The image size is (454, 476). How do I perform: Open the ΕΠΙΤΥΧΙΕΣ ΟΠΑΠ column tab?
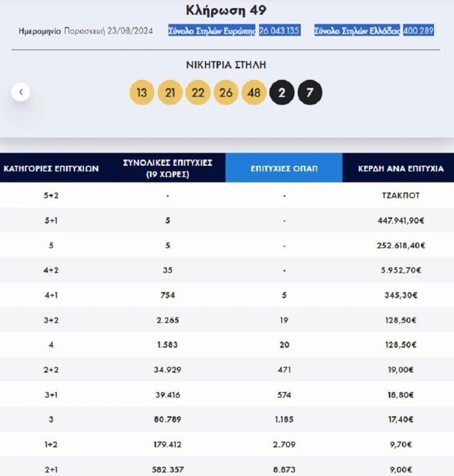point(284,168)
